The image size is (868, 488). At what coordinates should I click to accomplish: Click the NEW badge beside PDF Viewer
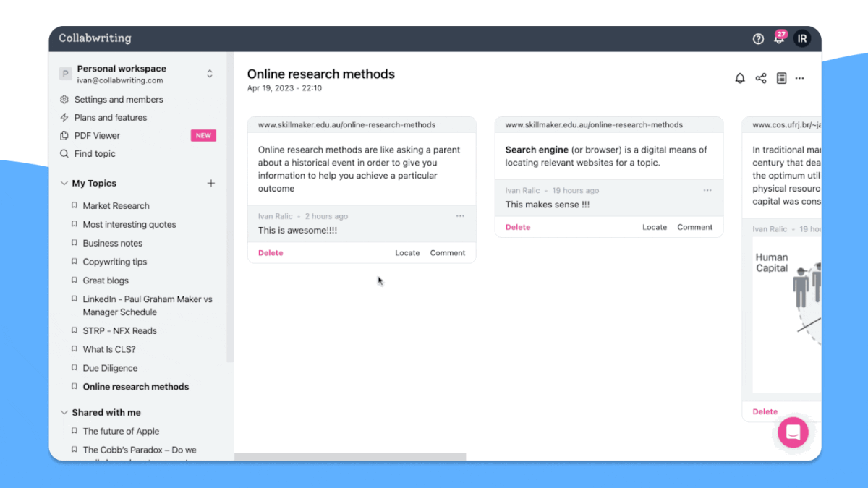(203, 136)
